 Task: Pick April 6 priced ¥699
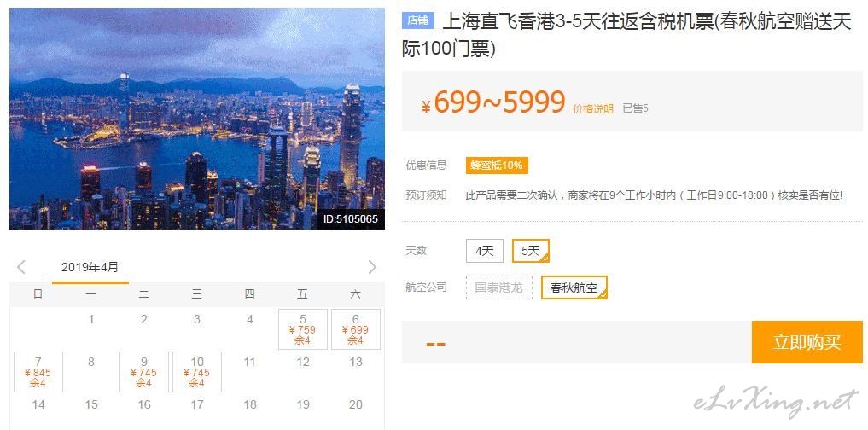point(356,329)
